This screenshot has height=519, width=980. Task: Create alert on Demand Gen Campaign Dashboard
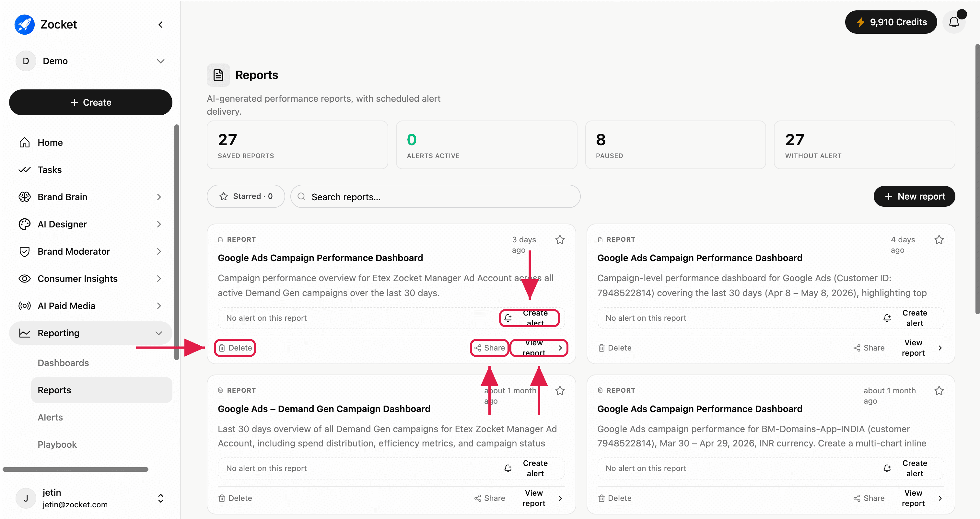click(x=529, y=468)
